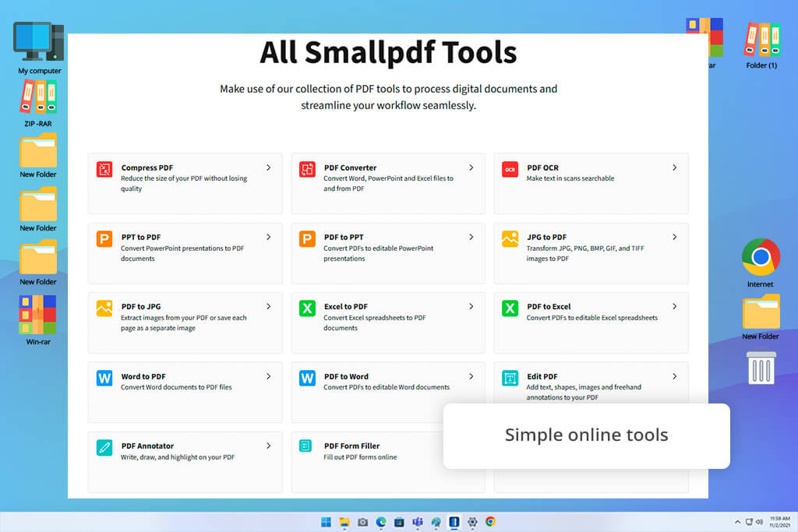Click 'Fill out PDF forms online' text
The width and height of the screenshot is (798, 532).
click(360, 457)
